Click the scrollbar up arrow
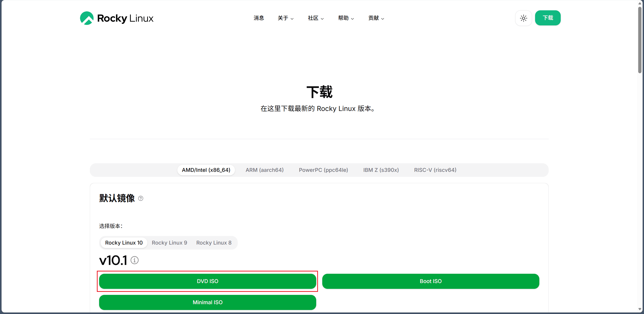The width and height of the screenshot is (644, 314). click(x=640, y=3)
